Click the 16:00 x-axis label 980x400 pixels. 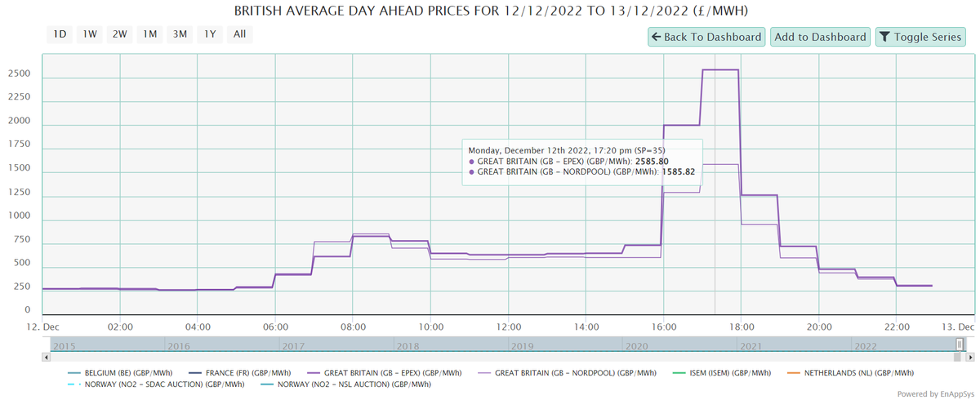[x=663, y=326]
